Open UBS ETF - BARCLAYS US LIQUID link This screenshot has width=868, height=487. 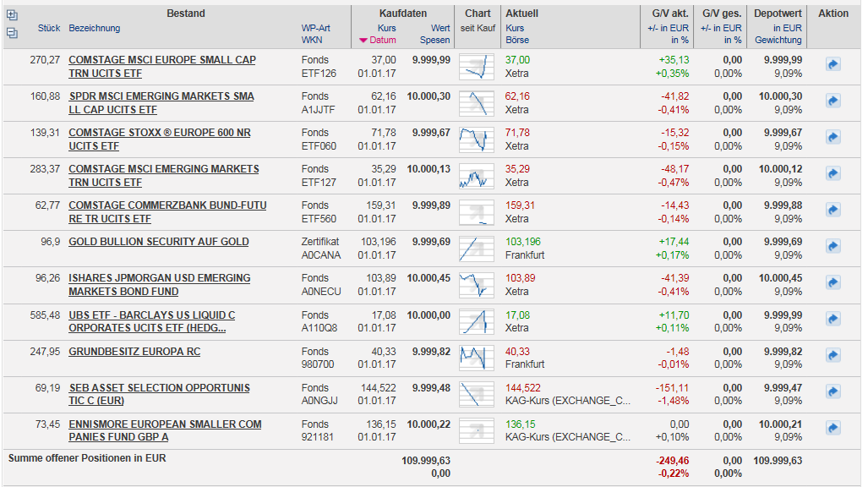[x=152, y=321]
